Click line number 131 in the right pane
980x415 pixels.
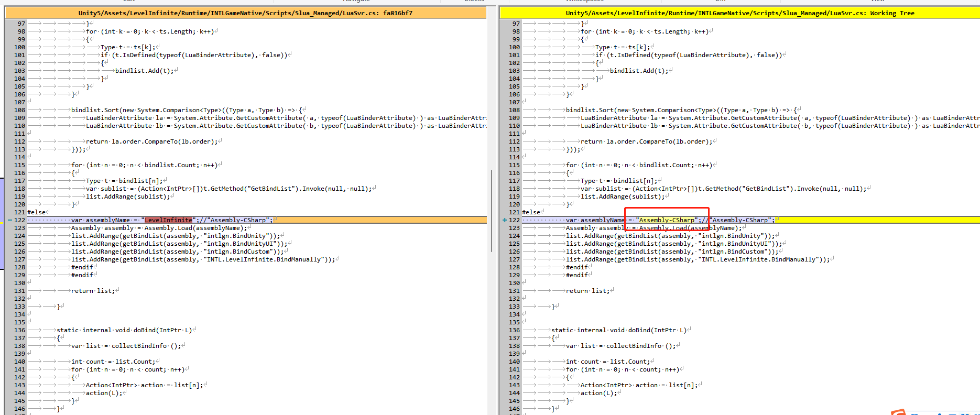(514, 291)
